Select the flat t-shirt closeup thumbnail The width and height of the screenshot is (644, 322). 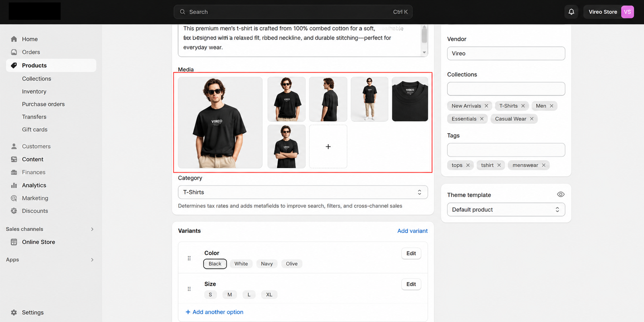(x=410, y=99)
